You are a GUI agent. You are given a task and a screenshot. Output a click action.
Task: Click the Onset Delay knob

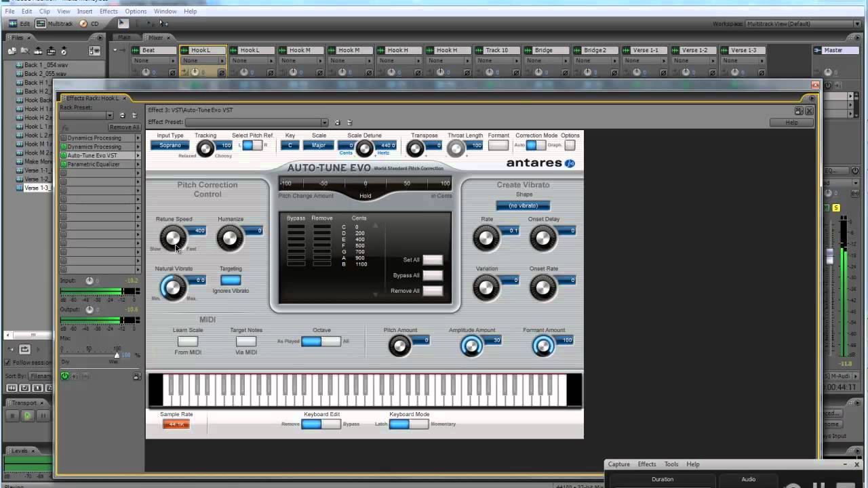click(x=542, y=238)
